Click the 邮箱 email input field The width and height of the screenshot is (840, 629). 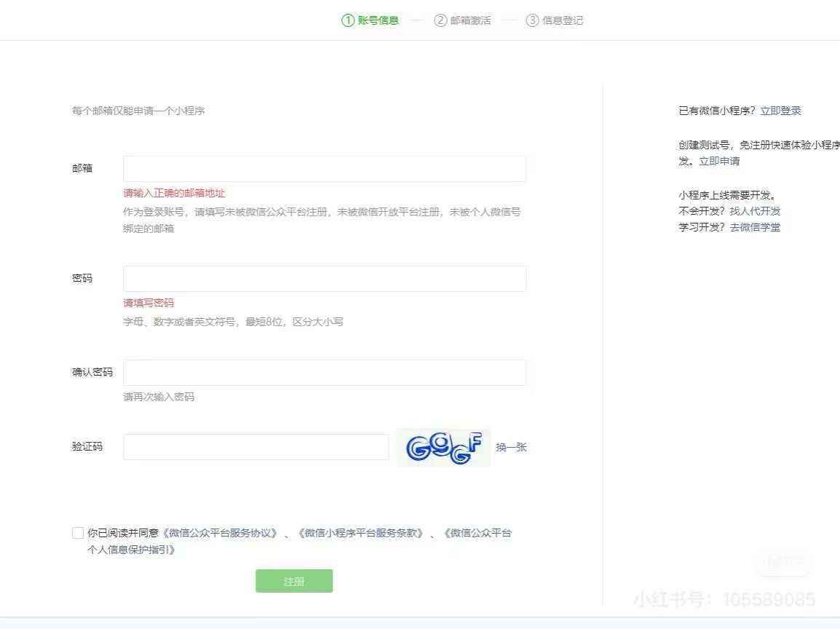[x=325, y=168]
